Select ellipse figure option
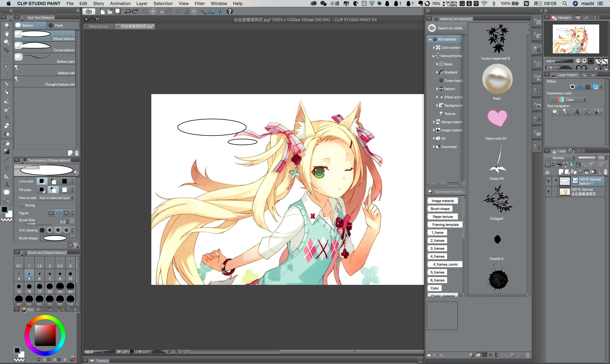The image size is (610, 364). point(59,213)
